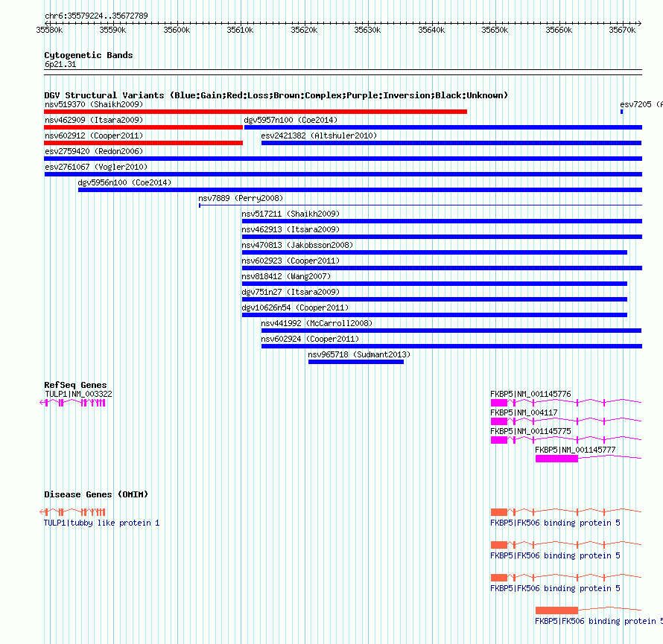Viewport: 663px width, 644px height.
Task: Click nsv602923 (Cooper2011) label
Action: tap(291, 261)
